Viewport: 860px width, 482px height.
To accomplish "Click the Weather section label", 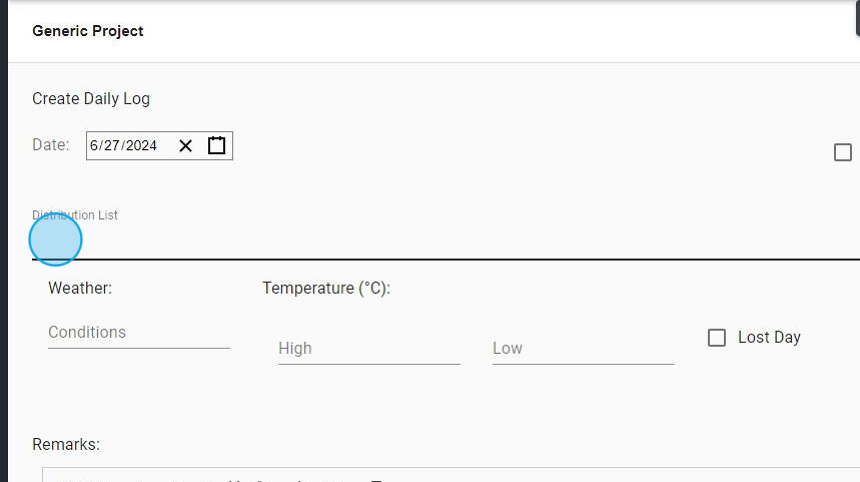I will pyautogui.click(x=80, y=288).
